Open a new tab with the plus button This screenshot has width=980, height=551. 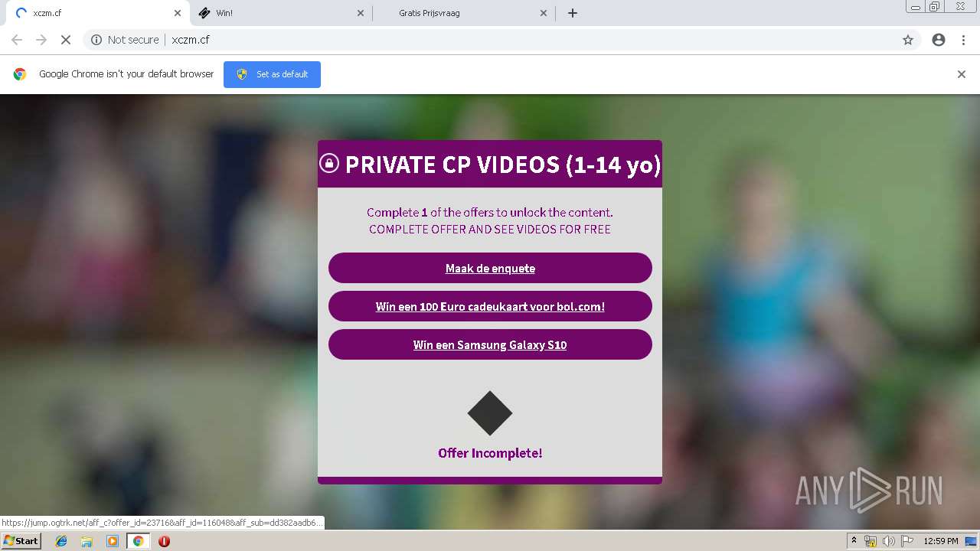coord(573,13)
